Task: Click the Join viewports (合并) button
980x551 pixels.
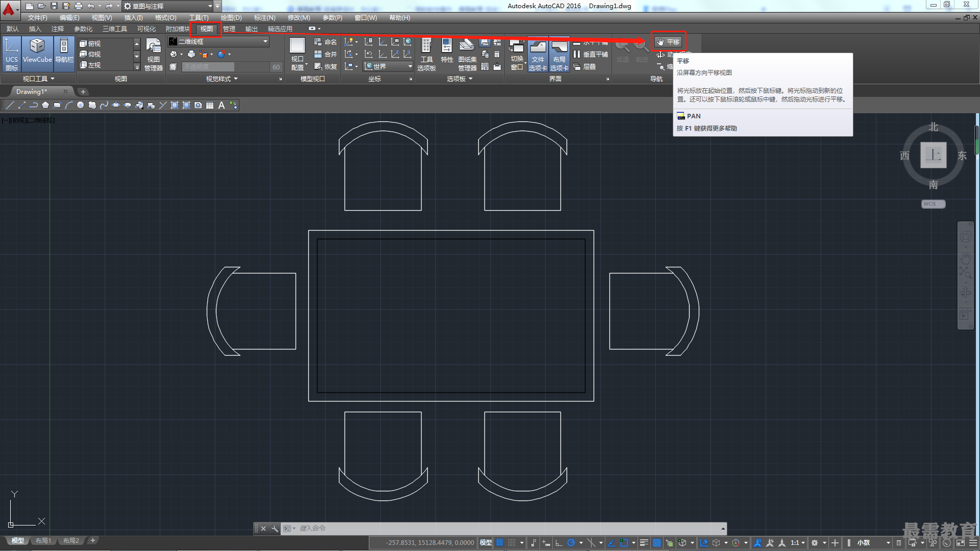Action: pos(326,54)
